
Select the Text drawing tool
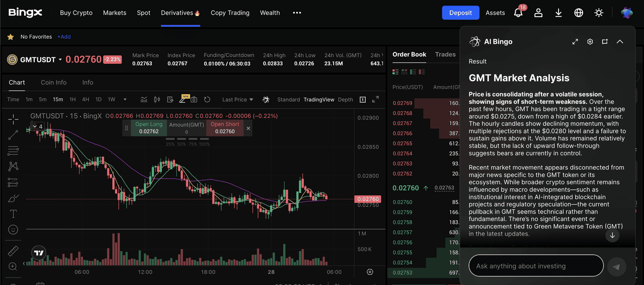pos(14,214)
